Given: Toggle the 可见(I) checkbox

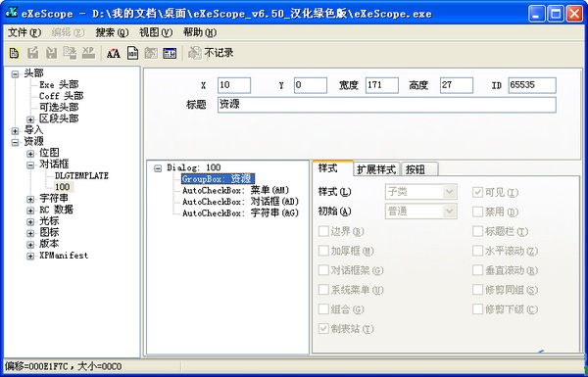Looking at the screenshot, I should tap(477, 192).
